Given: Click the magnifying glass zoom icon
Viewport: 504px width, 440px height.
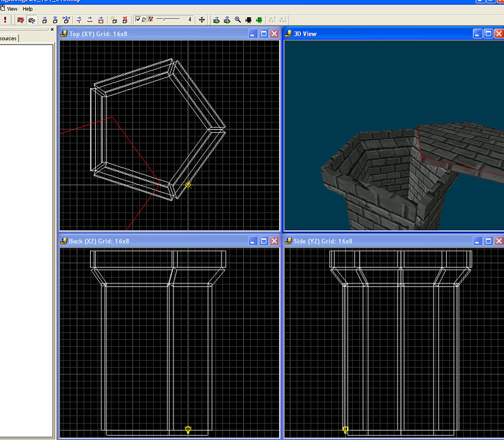Looking at the screenshot, I should 238,20.
